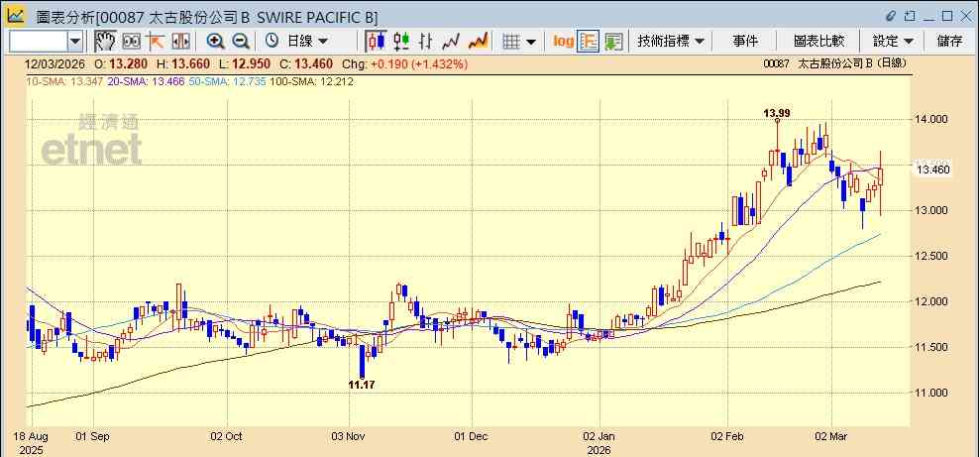Image resolution: width=980 pixels, height=457 pixels.
Task: Open the 設定 menu
Action: click(x=893, y=42)
